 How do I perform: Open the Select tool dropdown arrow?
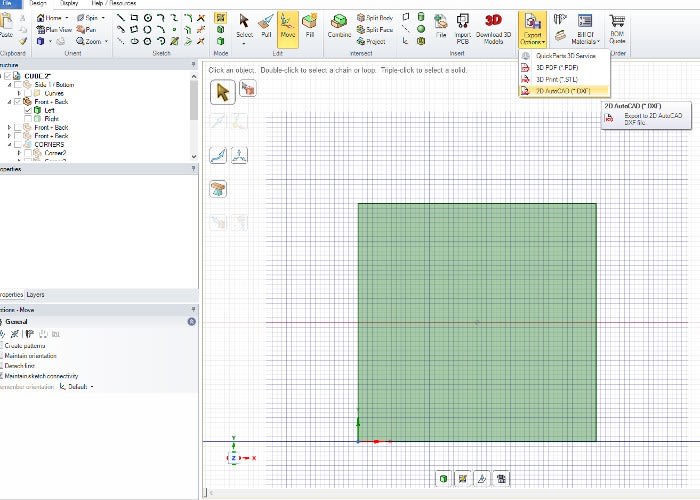pyautogui.click(x=244, y=44)
